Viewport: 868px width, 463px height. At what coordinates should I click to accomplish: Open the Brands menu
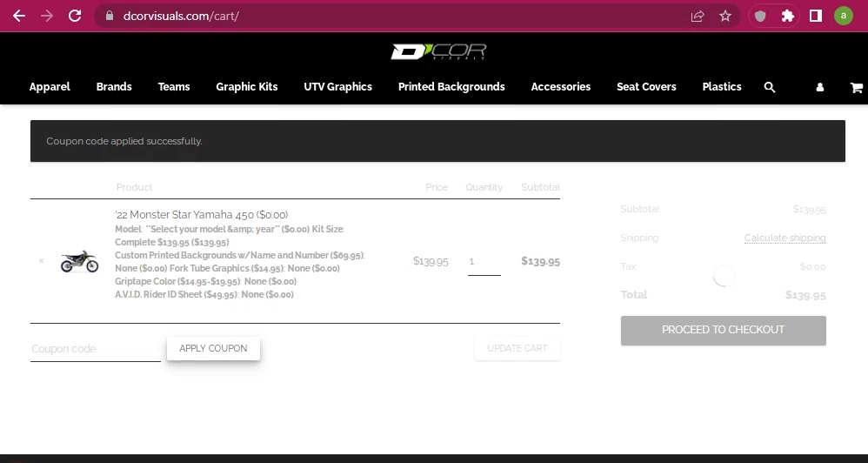114,87
